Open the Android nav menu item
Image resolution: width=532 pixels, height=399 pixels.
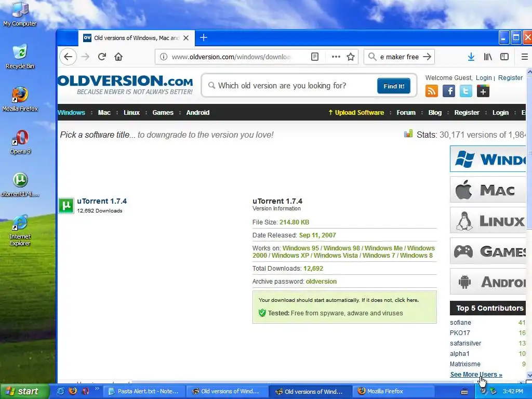pyautogui.click(x=198, y=113)
